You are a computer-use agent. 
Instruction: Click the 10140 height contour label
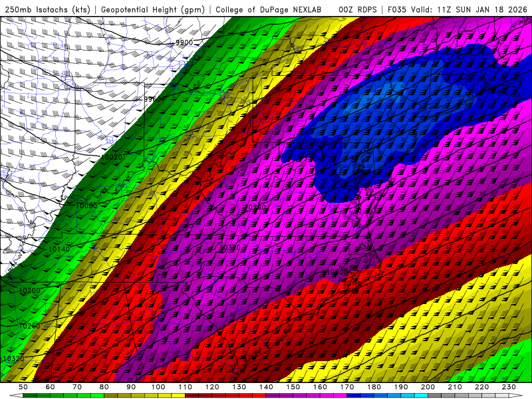(x=59, y=249)
